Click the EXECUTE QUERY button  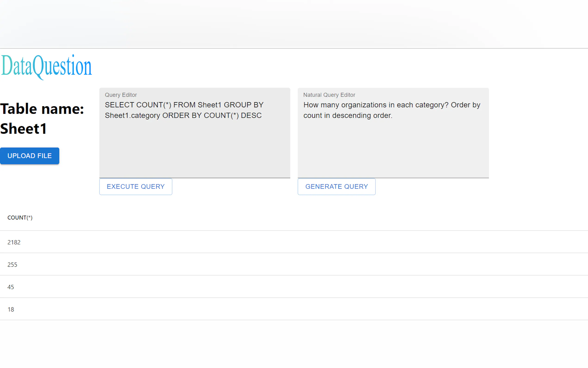pos(136,187)
